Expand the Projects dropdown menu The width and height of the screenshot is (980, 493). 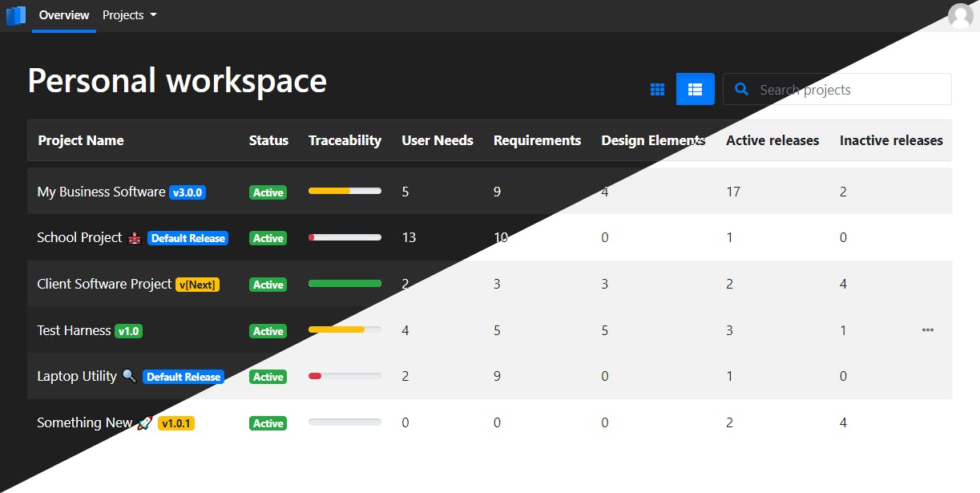(130, 15)
